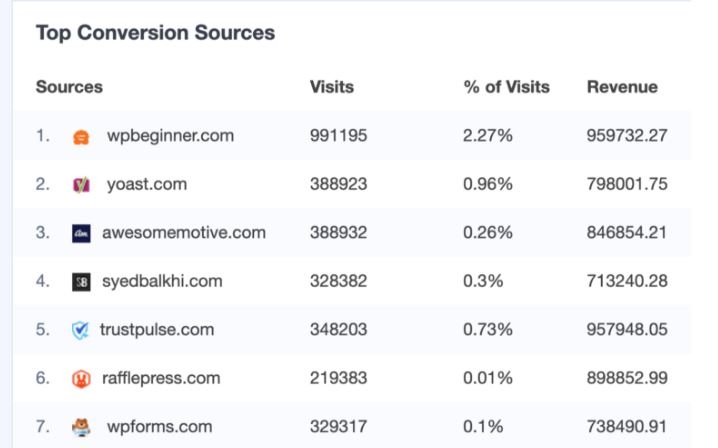Click the wpbeginner.com orange favicon
The height and width of the screenshot is (448, 718).
[81, 137]
